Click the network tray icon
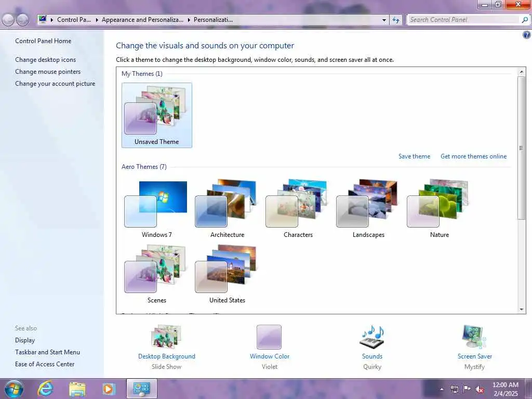Image resolution: width=532 pixels, height=399 pixels. (x=454, y=389)
